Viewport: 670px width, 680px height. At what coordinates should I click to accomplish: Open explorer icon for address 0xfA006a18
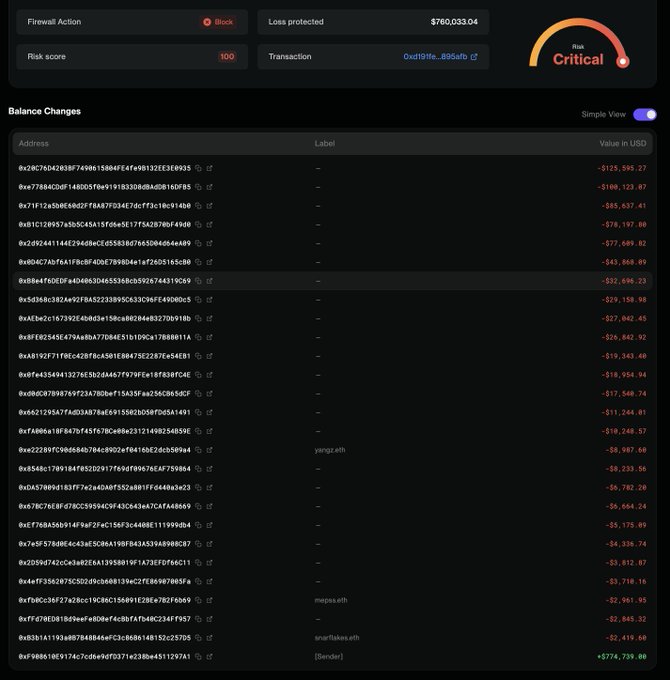pyautogui.click(x=209, y=431)
